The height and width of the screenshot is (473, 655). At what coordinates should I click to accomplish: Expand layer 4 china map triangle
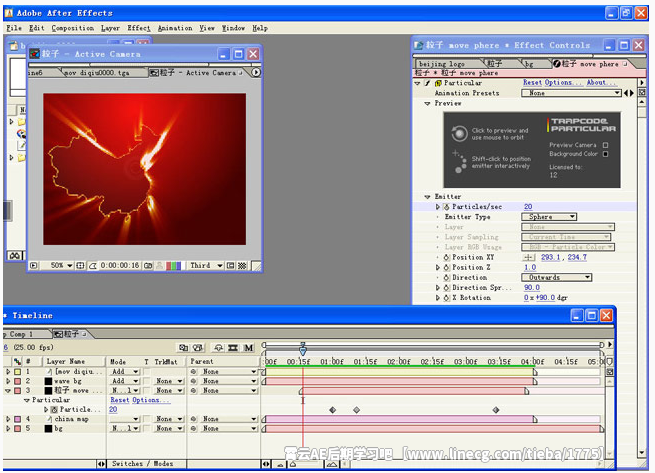click(x=8, y=419)
